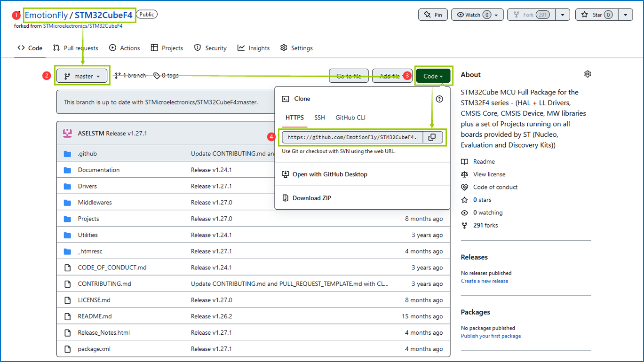Open About settings gear icon
This screenshot has width=644, height=362.
pyautogui.click(x=588, y=74)
